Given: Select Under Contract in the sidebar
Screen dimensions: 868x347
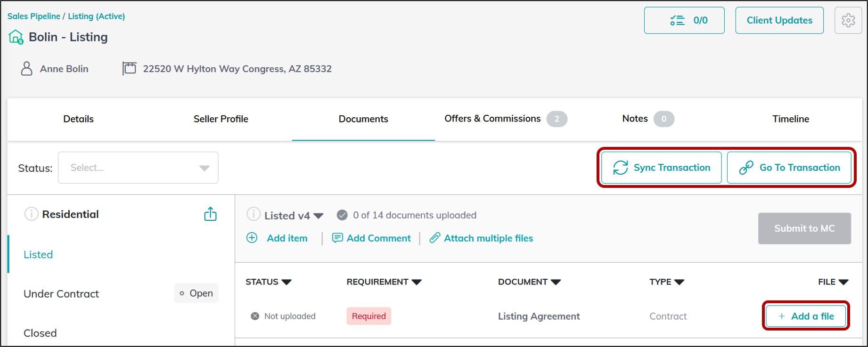Looking at the screenshot, I should tap(61, 294).
